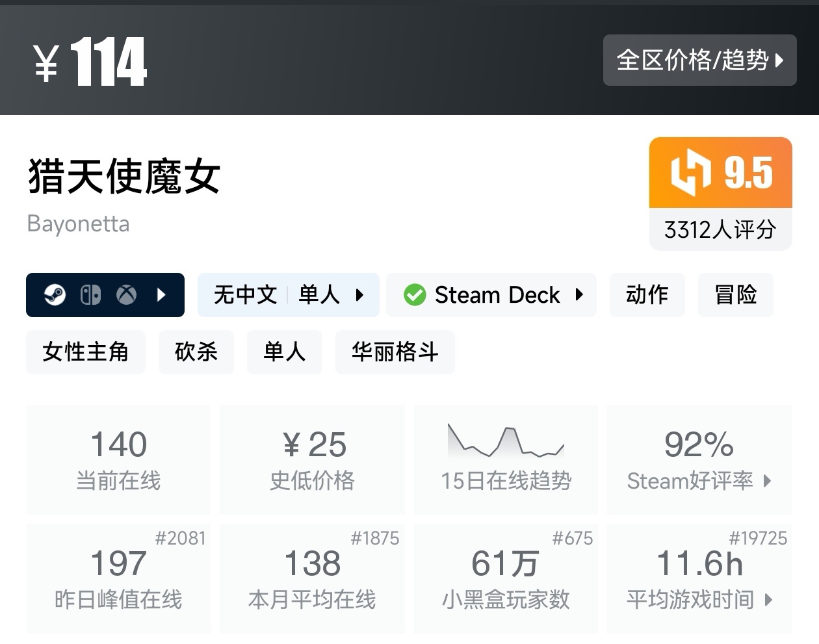This screenshot has height=644, width=819.
Task: Select the 冒险 genre tag
Action: 735,295
